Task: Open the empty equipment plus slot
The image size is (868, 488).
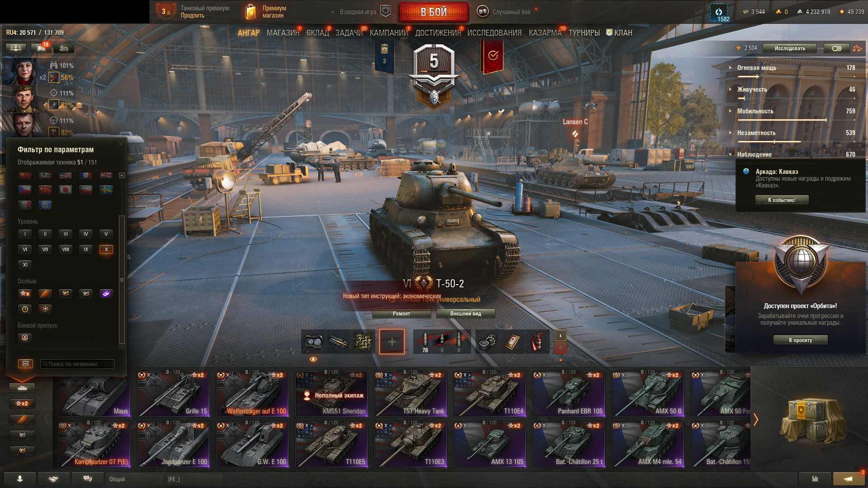Action: click(x=392, y=342)
